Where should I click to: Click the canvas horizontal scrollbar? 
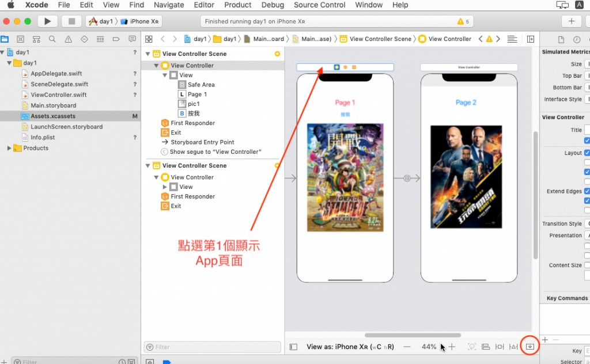click(413, 335)
